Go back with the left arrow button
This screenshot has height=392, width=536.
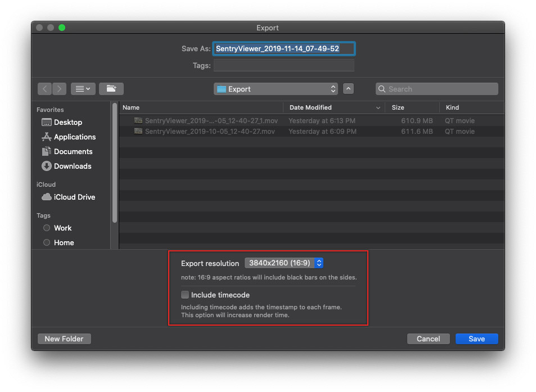(x=45, y=89)
